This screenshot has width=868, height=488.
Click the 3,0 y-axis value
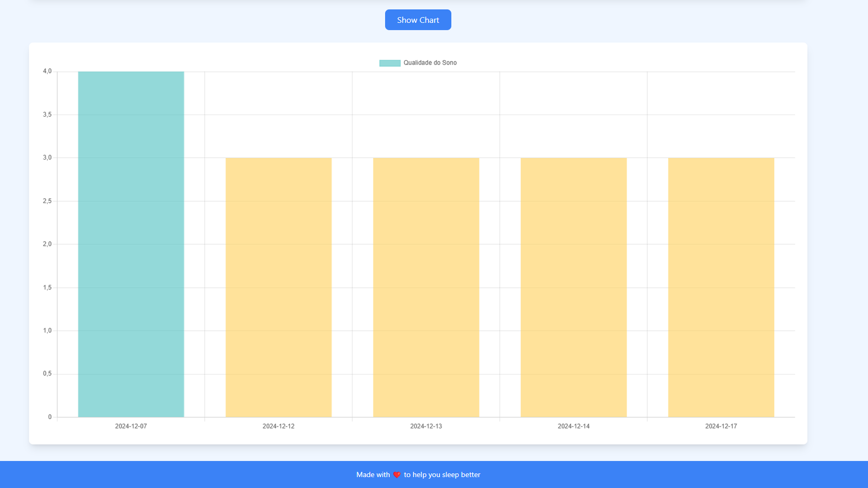pos(47,157)
